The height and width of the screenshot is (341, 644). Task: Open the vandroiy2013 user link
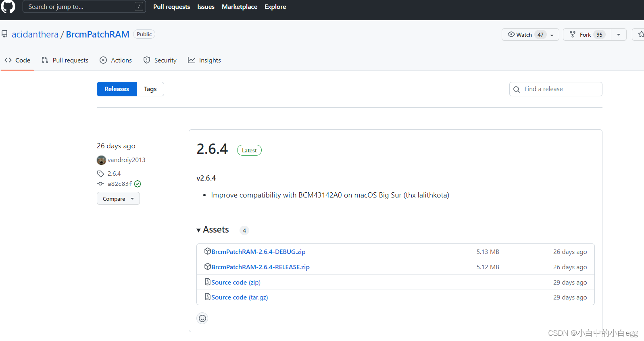[127, 160]
